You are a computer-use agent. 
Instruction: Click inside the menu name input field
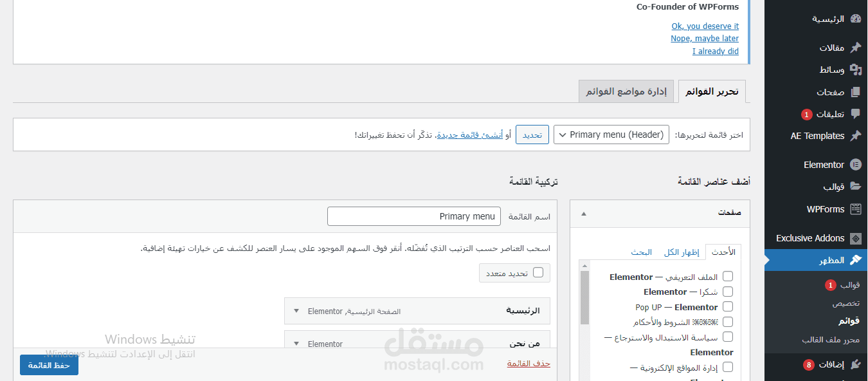pos(414,216)
